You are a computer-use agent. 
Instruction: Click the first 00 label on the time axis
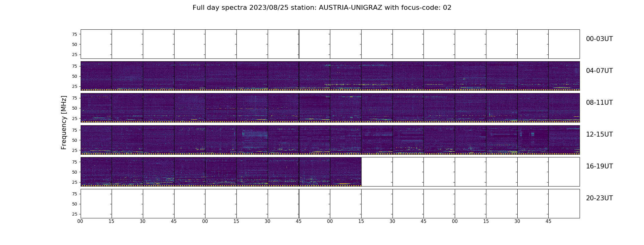(x=80, y=221)
